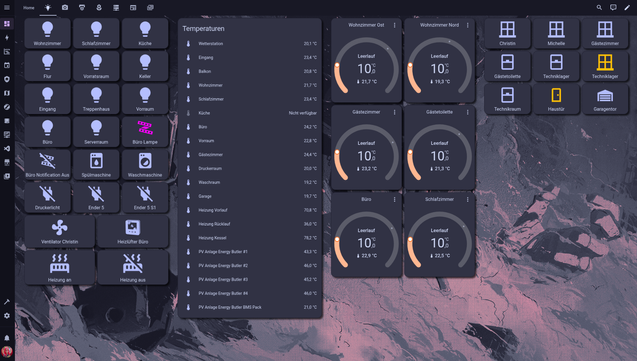Switch to the lightbulb view tab
The height and width of the screenshot is (361, 637).
[x=48, y=8]
